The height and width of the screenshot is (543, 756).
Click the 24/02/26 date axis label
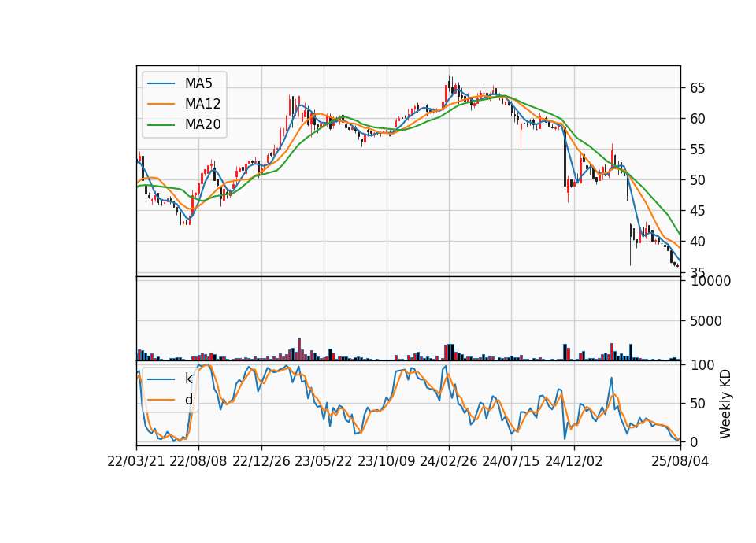pos(448,461)
